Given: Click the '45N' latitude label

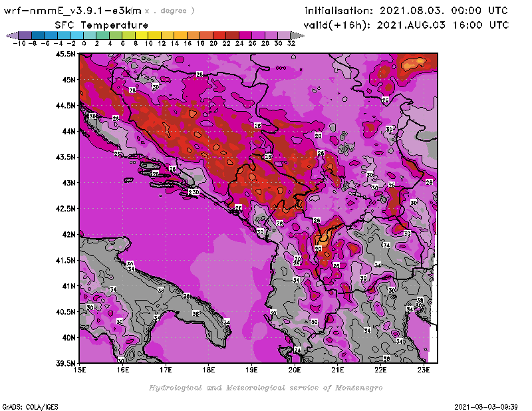Looking at the screenshot, I should tap(68, 80).
